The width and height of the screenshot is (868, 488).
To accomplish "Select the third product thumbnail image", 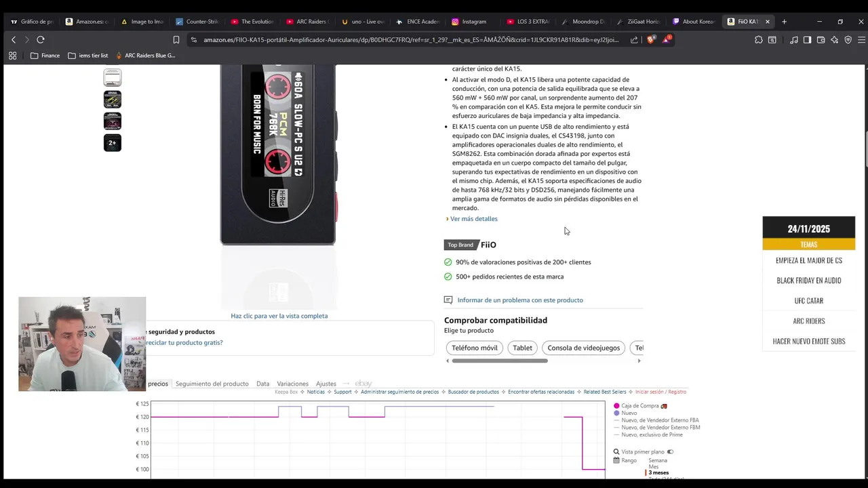I will [x=113, y=121].
